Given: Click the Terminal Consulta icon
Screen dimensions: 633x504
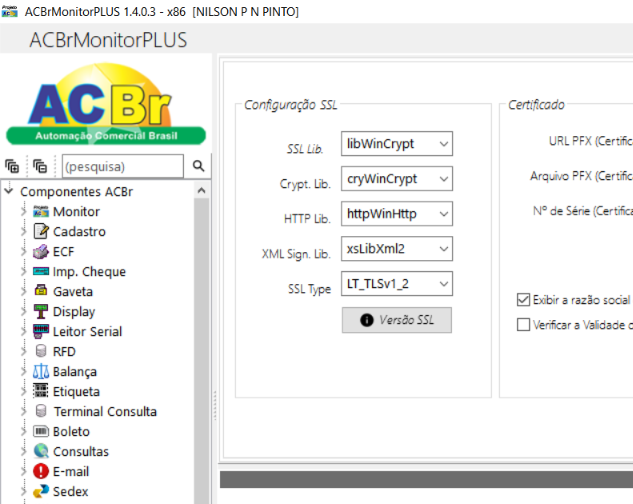Looking at the screenshot, I should [x=41, y=411].
